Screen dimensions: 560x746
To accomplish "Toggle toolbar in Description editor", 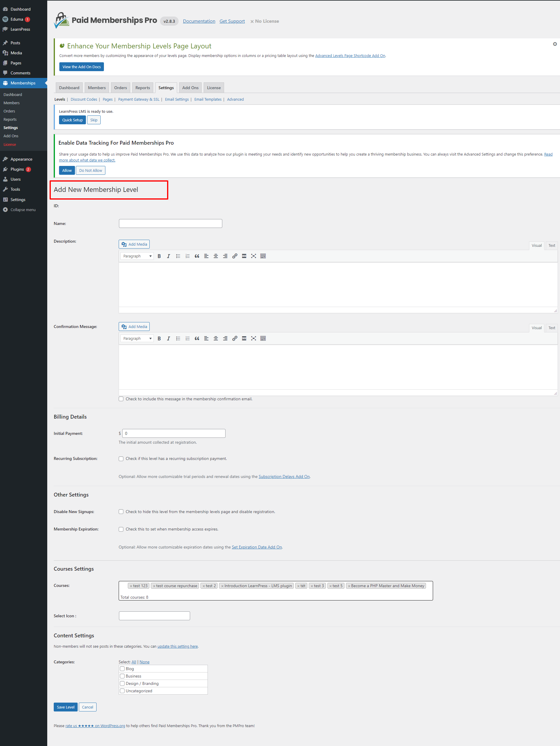I will [x=263, y=256].
